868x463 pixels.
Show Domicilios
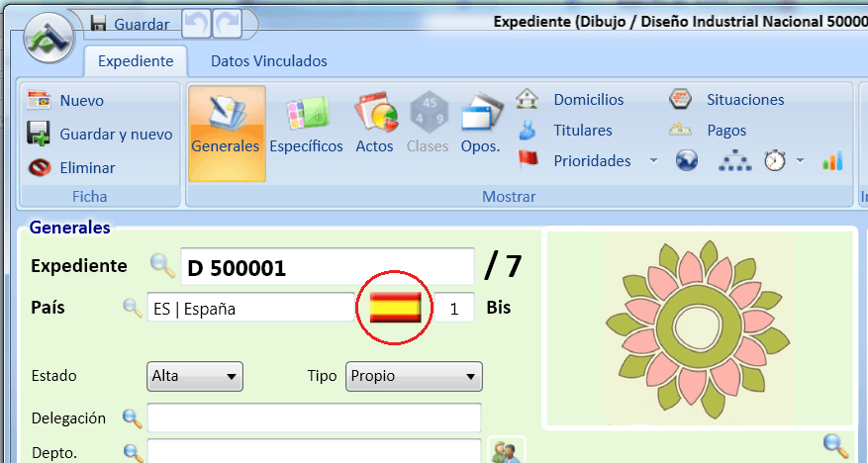pyautogui.click(x=589, y=100)
